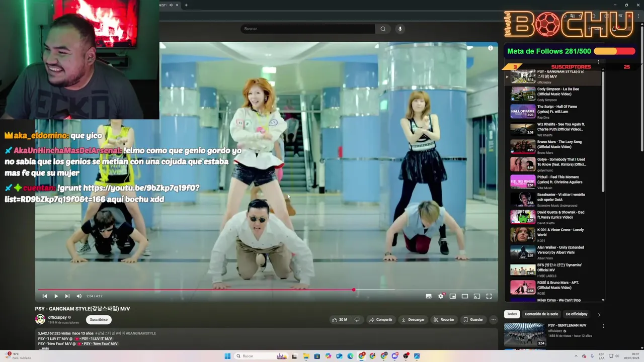Choose Basshunter - Vi sitter i ventrilo item
Viewport: 644px width, 362px height.
click(x=552, y=199)
